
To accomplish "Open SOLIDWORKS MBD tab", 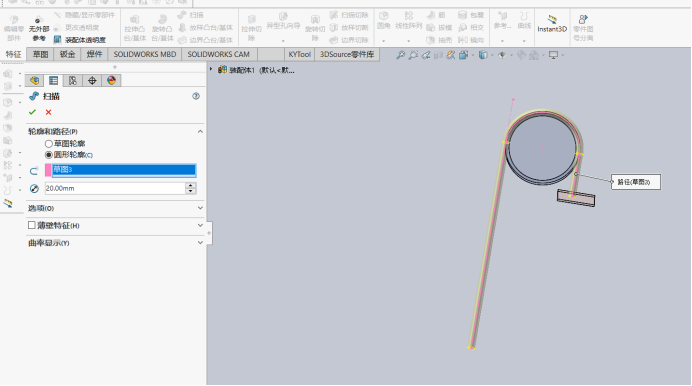I will click(145, 54).
